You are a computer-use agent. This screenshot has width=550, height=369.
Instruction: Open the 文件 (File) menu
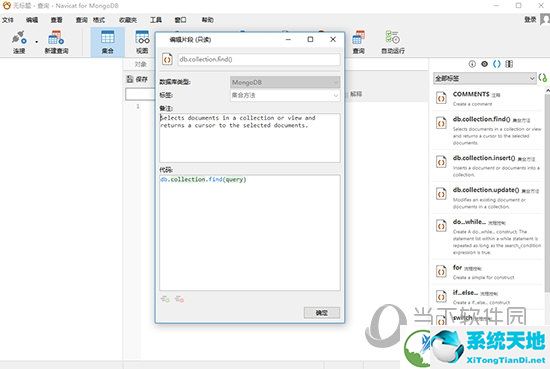[x=8, y=20]
